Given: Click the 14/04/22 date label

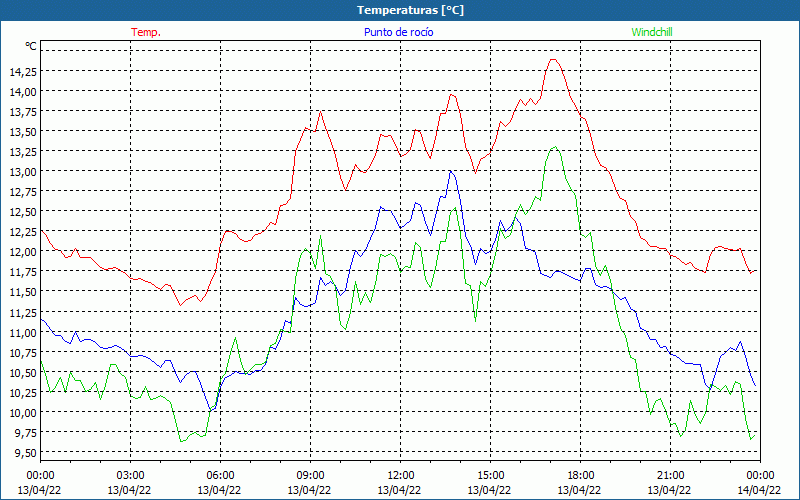Looking at the screenshot, I should (759, 490).
